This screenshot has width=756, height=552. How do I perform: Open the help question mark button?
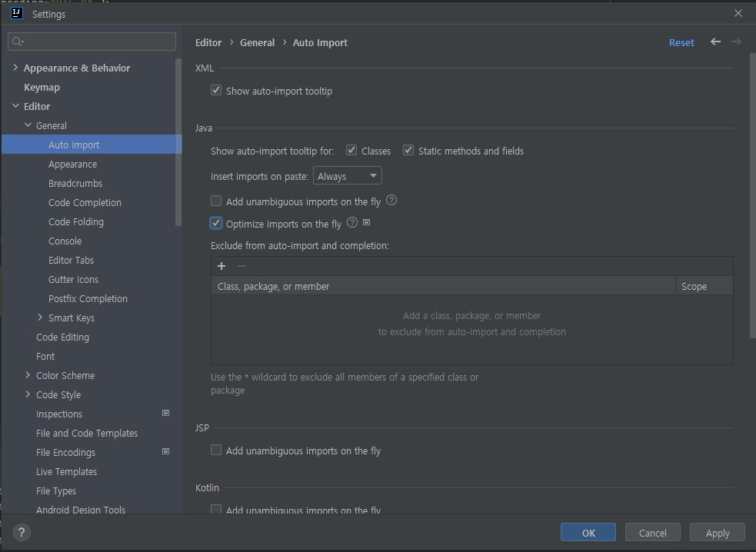pyautogui.click(x=22, y=532)
